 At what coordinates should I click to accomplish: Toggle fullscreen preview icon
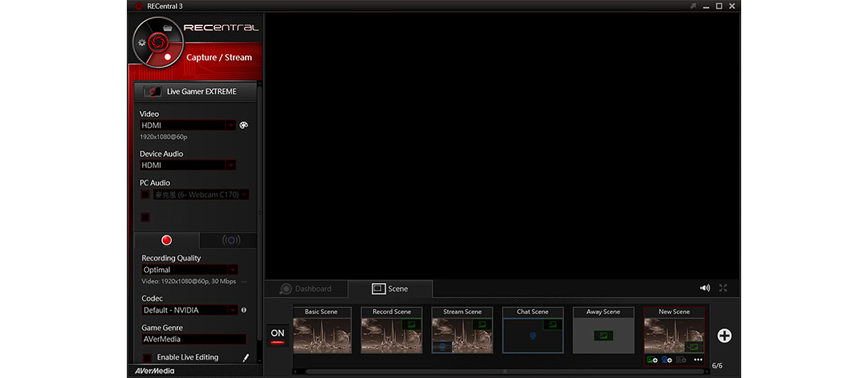723,288
